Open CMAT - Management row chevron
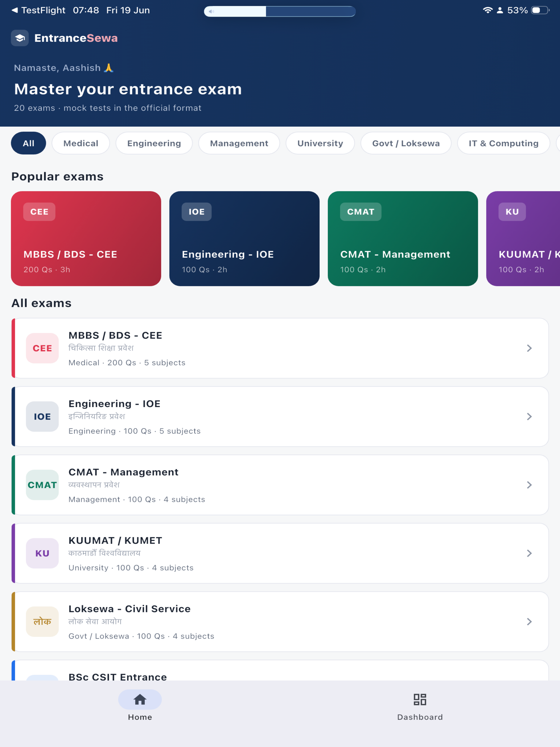The height and width of the screenshot is (747, 560). [x=529, y=485]
